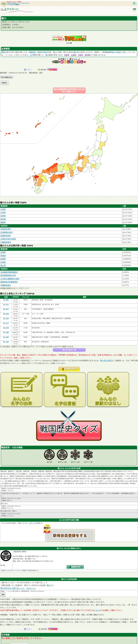
Task: Click the bottom Instagram フォローする button
Action: point(53,629)
